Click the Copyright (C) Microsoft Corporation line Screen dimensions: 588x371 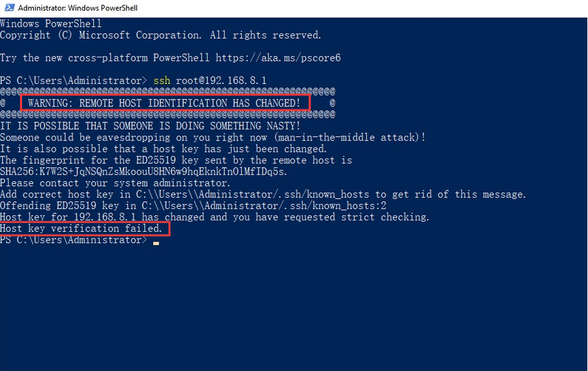160,35
